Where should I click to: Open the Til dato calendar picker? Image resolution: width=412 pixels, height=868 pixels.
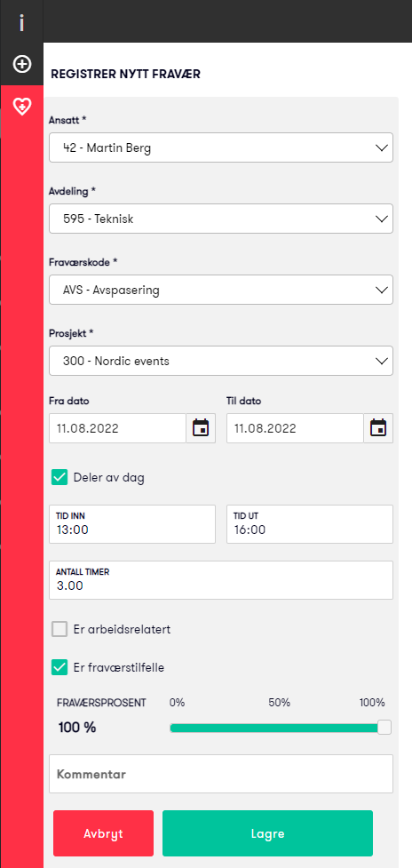click(378, 428)
